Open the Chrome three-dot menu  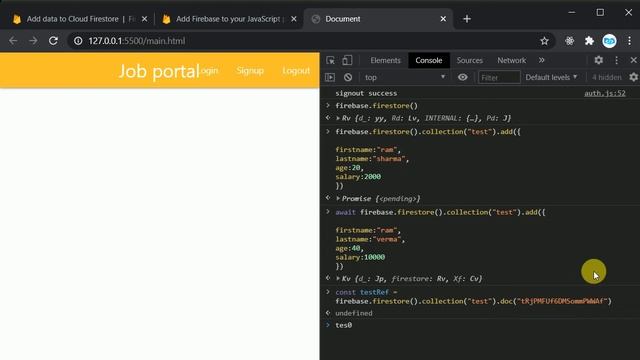629,41
